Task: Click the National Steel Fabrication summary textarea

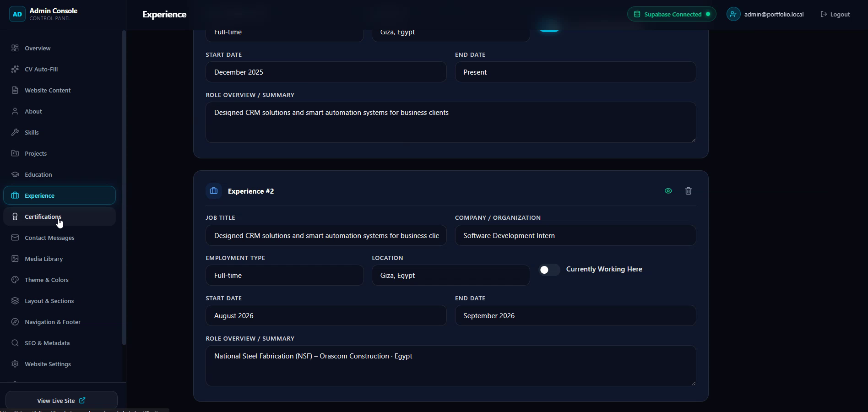Action: click(x=451, y=366)
